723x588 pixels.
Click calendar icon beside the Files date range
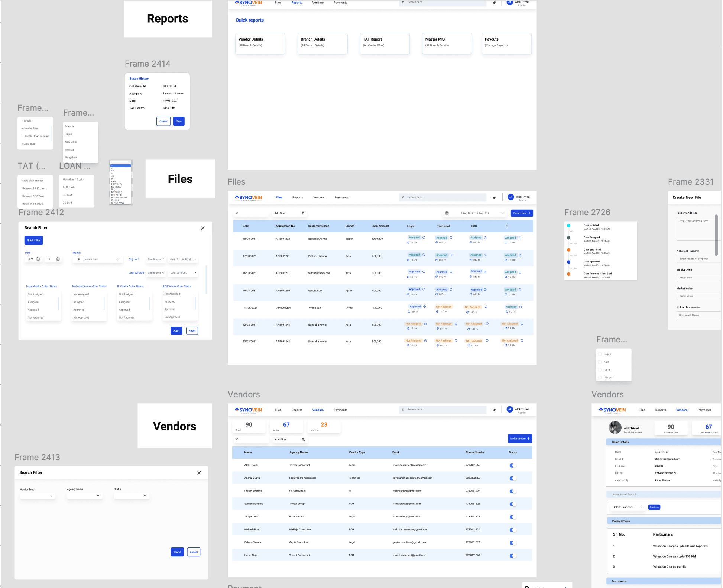(x=447, y=213)
